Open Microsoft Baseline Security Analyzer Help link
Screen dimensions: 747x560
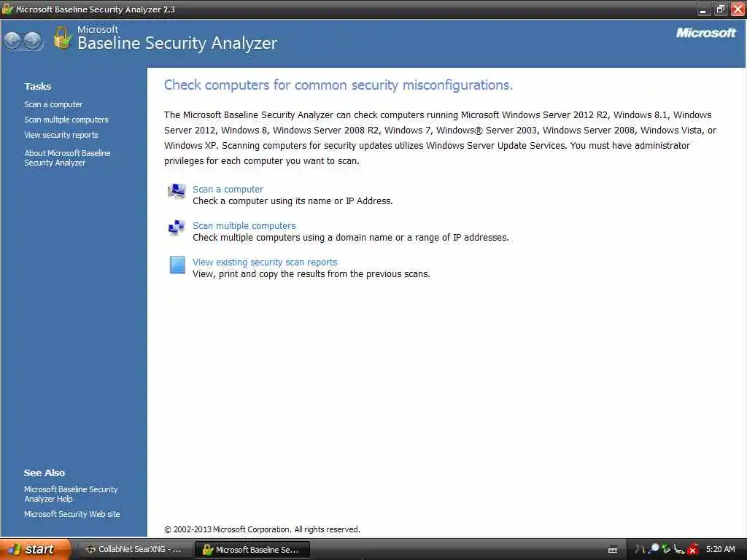tap(71, 494)
